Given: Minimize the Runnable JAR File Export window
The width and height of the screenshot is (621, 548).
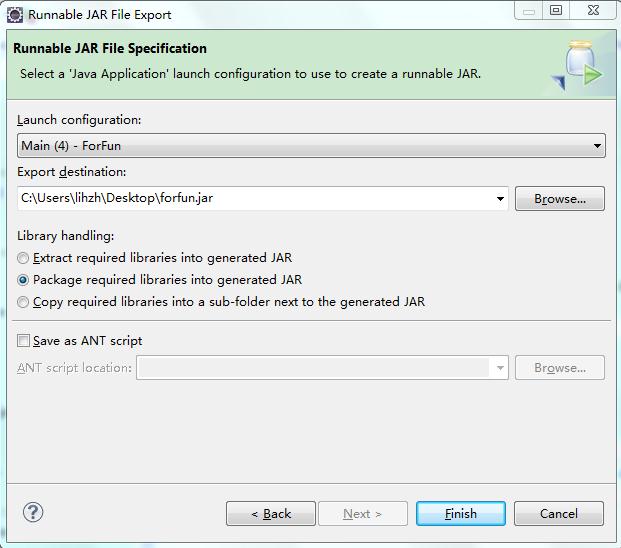Looking at the screenshot, I should click(x=531, y=11).
